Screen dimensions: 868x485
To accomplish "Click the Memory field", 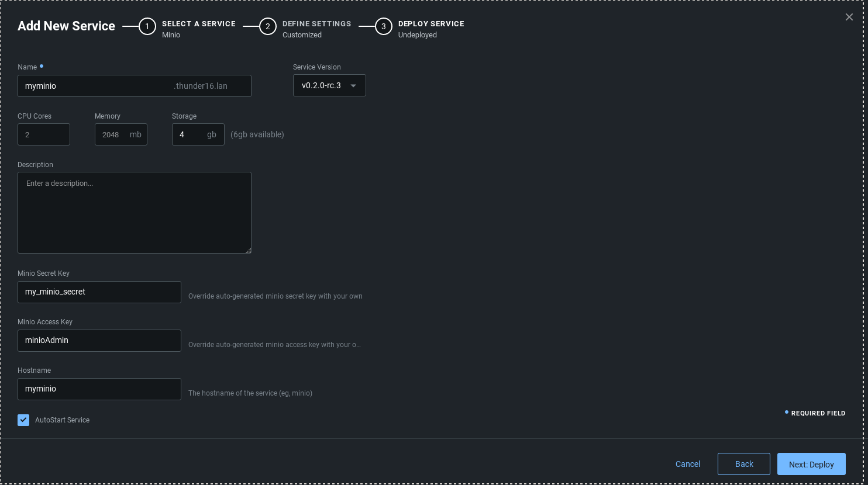I will 121,134.
